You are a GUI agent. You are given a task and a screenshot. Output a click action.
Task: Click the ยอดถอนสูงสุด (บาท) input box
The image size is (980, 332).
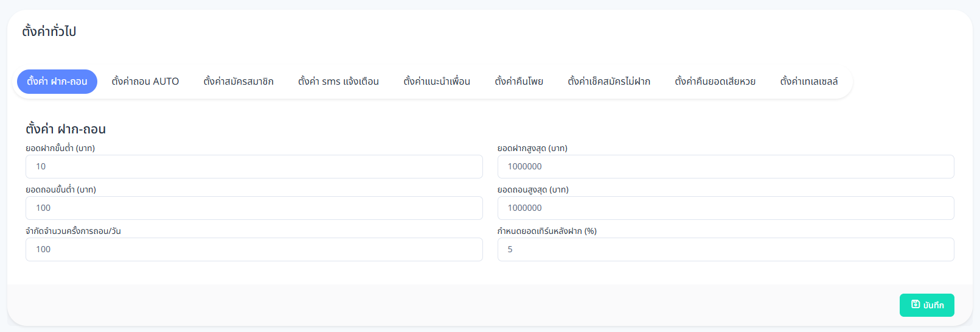pos(726,208)
